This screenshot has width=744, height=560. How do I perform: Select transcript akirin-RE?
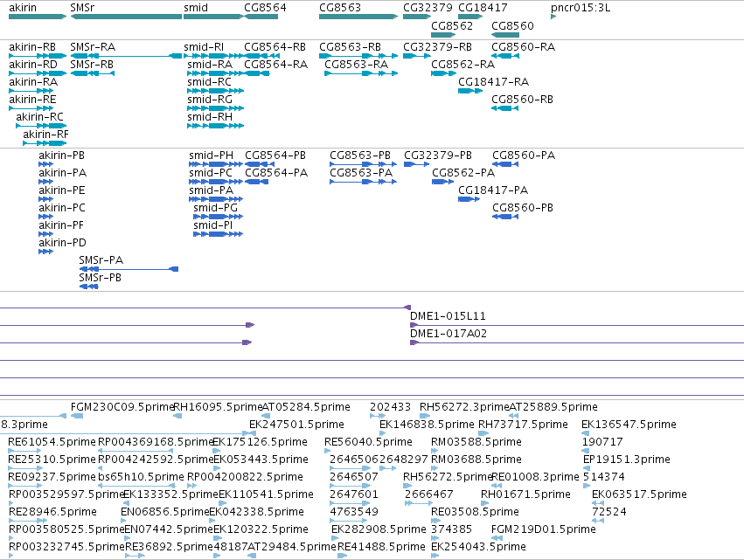(31, 108)
